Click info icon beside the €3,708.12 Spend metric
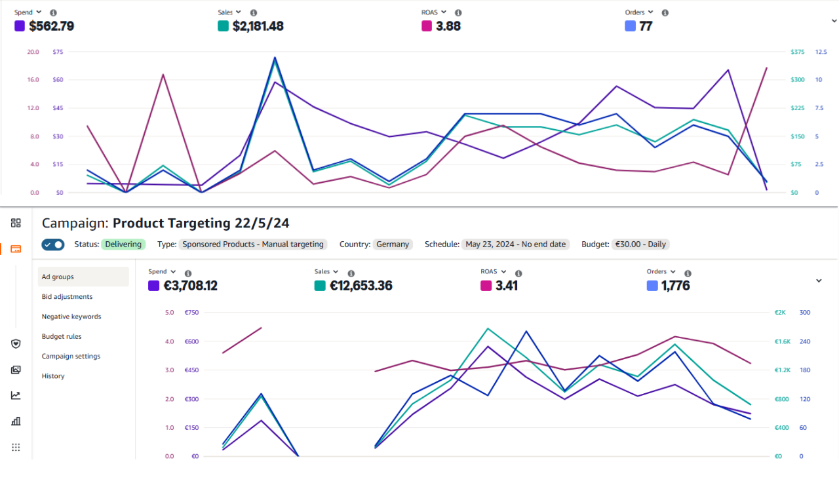Viewport: 839px width, 504px height. 188,273
